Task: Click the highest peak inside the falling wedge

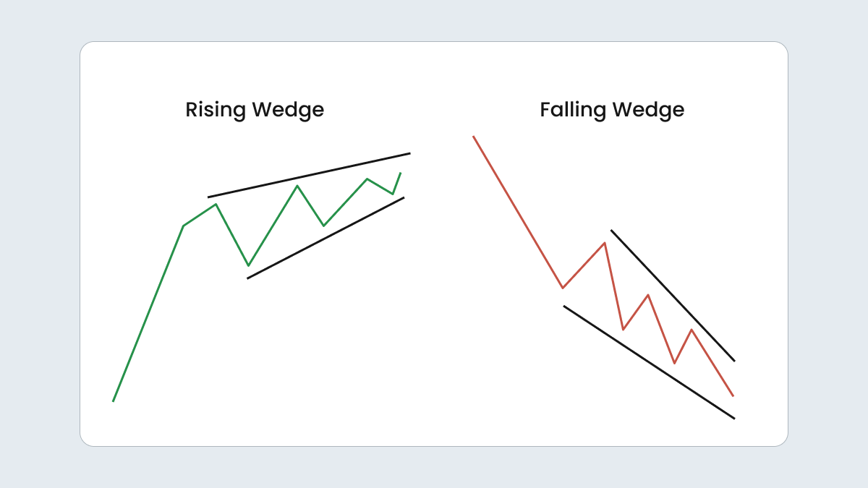Action: point(604,242)
